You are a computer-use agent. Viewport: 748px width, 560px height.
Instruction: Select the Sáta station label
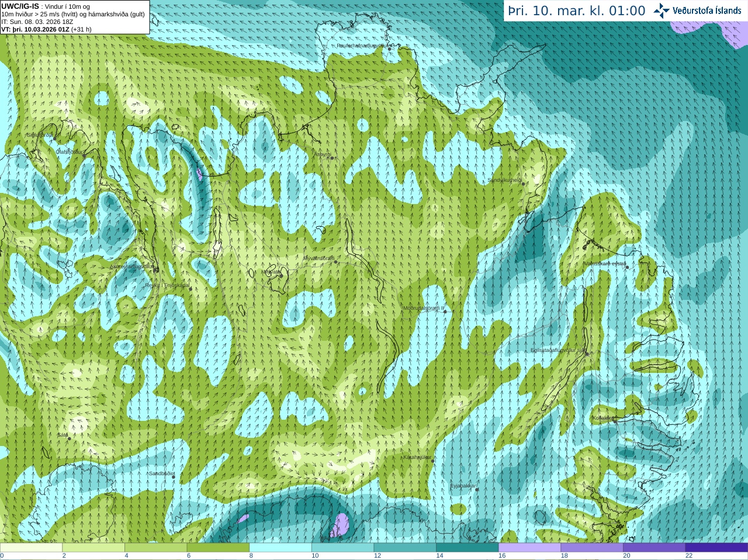click(63, 435)
